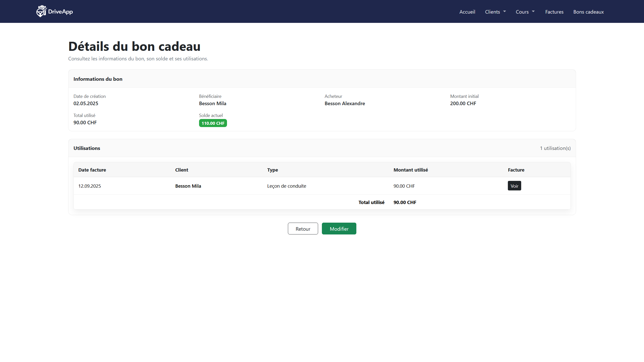Open the Accueil navigation item
This screenshot has height=362, width=644.
[467, 12]
